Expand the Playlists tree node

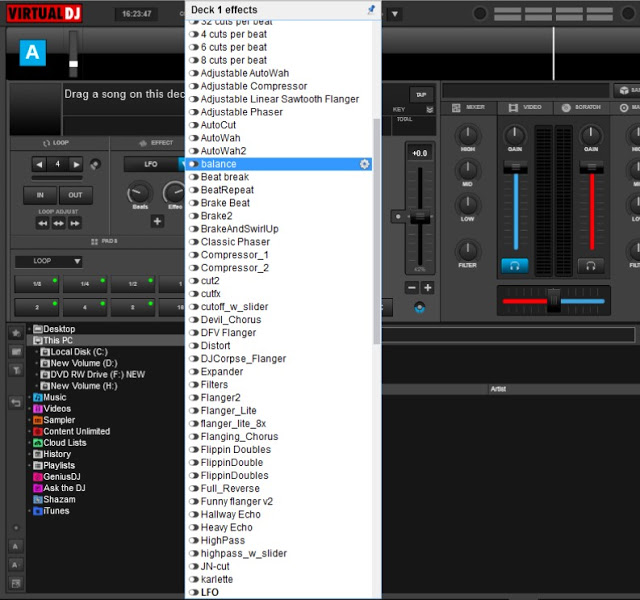(30, 465)
